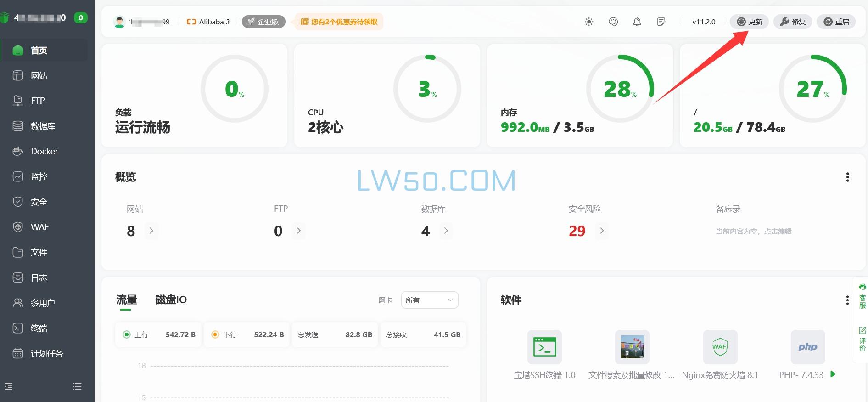Click the 企业版 enterprise badge
868x402 pixels.
(263, 22)
